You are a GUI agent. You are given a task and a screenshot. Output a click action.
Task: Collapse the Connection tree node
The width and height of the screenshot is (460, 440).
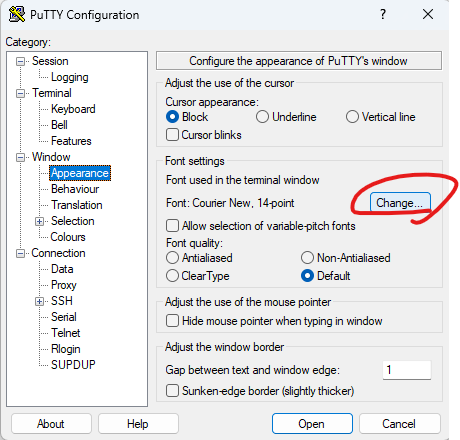(21, 253)
